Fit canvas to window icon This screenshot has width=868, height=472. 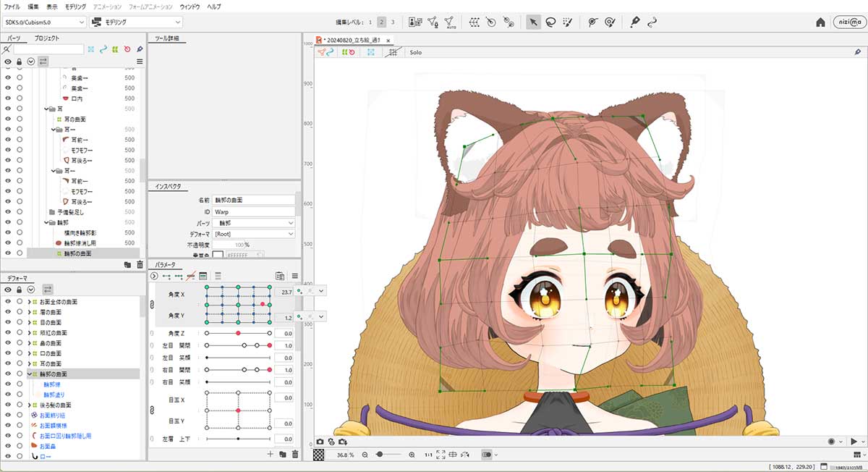point(441,455)
